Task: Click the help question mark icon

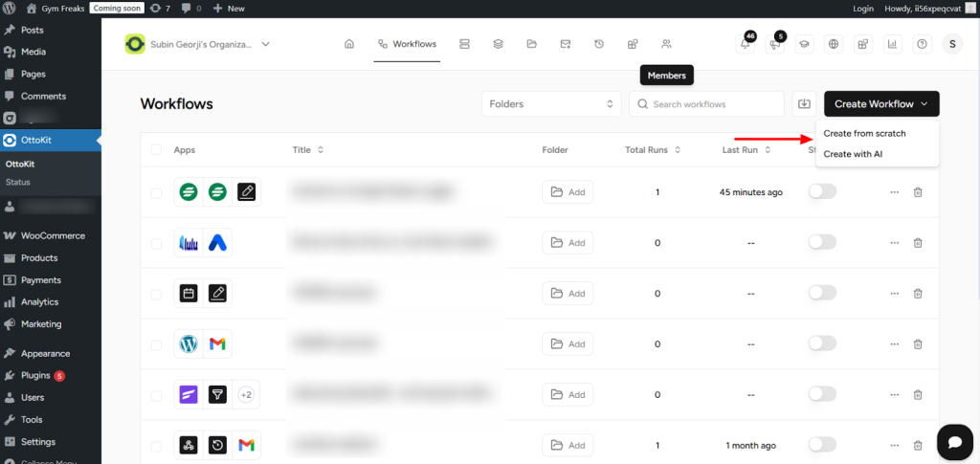Action: point(922,44)
